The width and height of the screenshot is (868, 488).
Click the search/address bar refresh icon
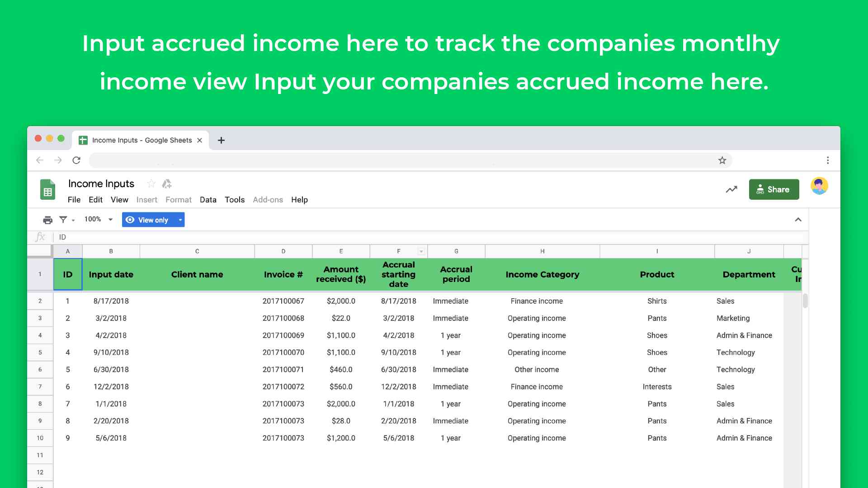(75, 160)
